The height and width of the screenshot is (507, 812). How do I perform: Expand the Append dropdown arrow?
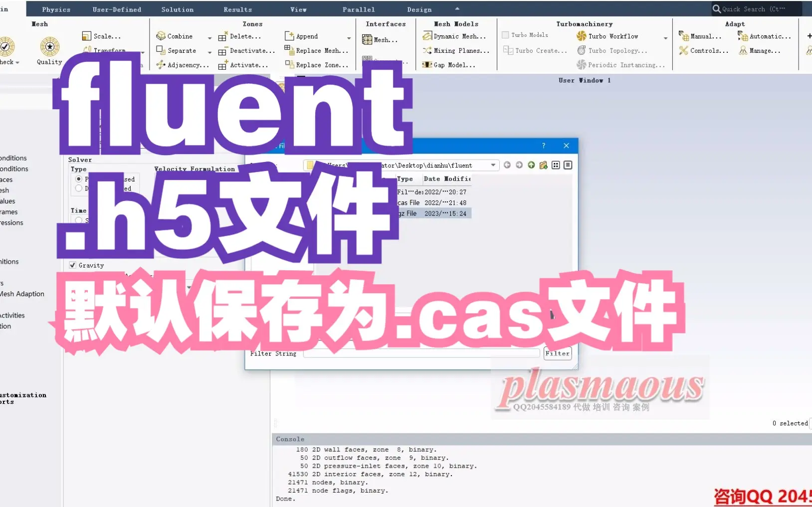coord(349,38)
